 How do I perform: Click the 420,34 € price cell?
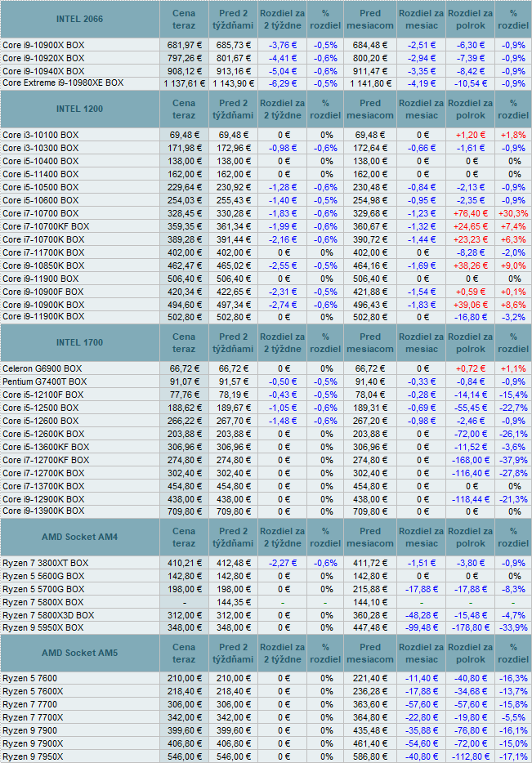click(x=185, y=292)
